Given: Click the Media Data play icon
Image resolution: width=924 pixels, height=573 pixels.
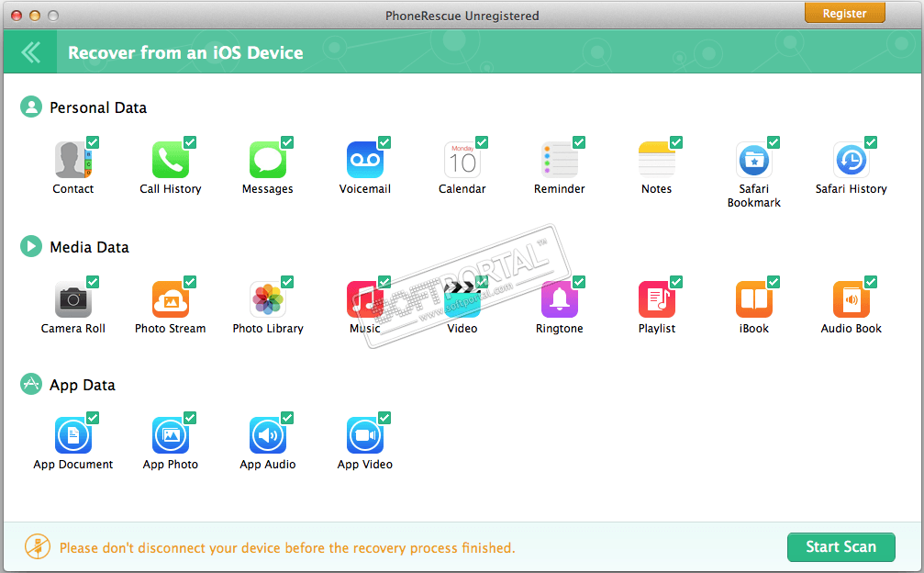Looking at the screenshot, I should click(31, 246).
